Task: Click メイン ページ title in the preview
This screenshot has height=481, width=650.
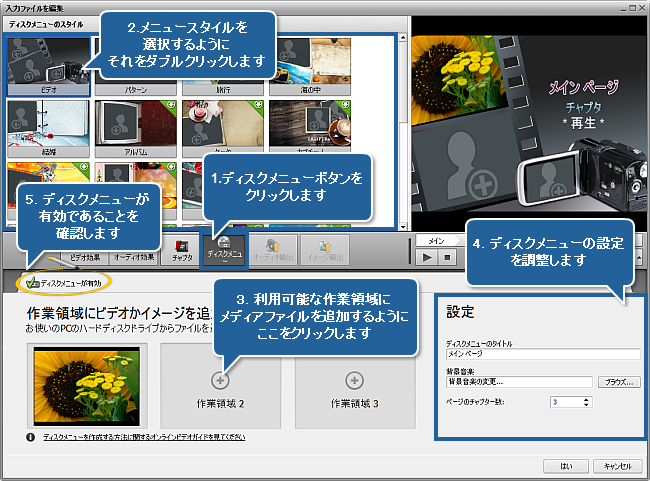Action: (584, 87)
